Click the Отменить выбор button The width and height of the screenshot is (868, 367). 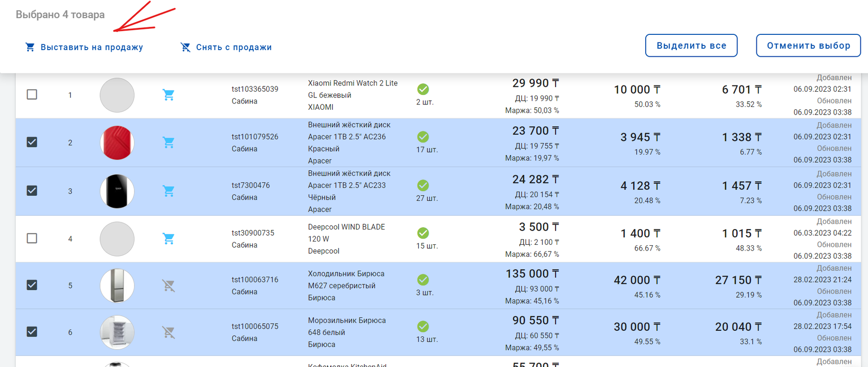coord(808,46)
